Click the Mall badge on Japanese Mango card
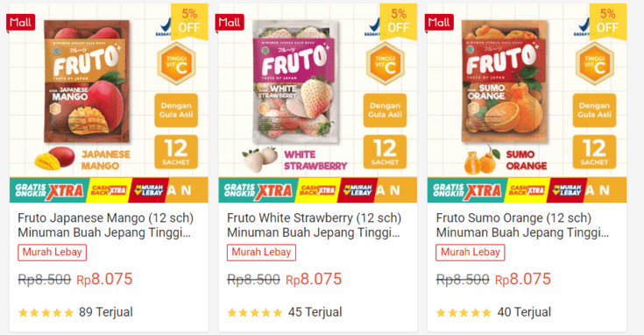Viewport: 644px width, 335px height. click(20, 22)
